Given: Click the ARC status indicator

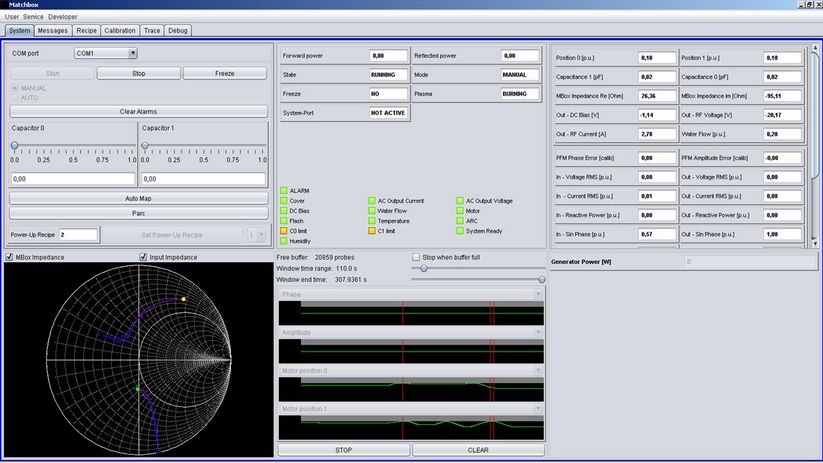Looking at the screenshot, I should point(460,221).
